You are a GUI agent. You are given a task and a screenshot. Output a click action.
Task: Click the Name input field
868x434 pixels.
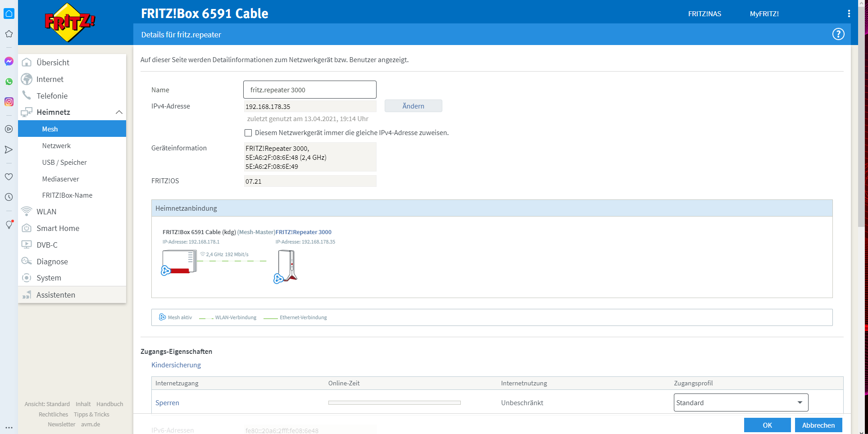pyautogui.click(x=310, y=90)
